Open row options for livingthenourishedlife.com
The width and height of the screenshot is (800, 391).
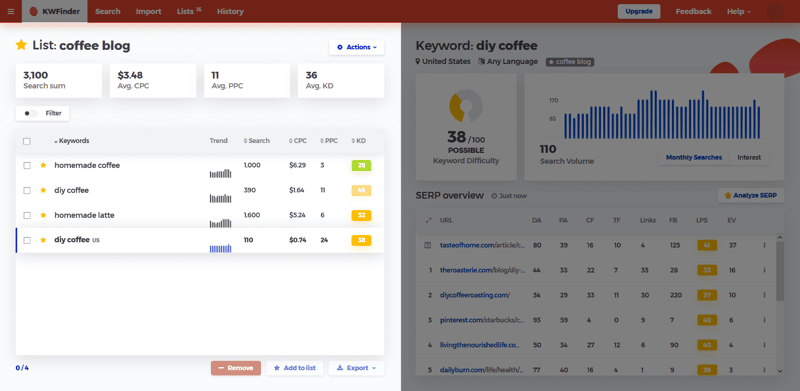(x=764, y=345)
